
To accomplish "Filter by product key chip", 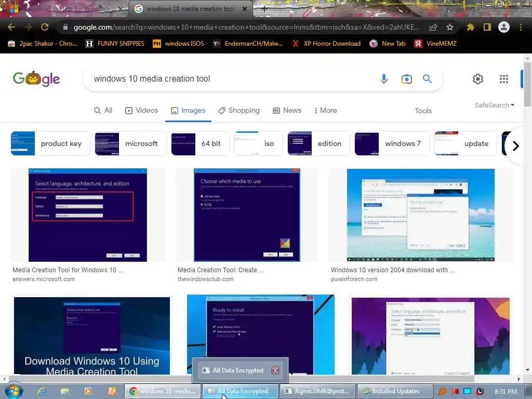I will (50, 143).
